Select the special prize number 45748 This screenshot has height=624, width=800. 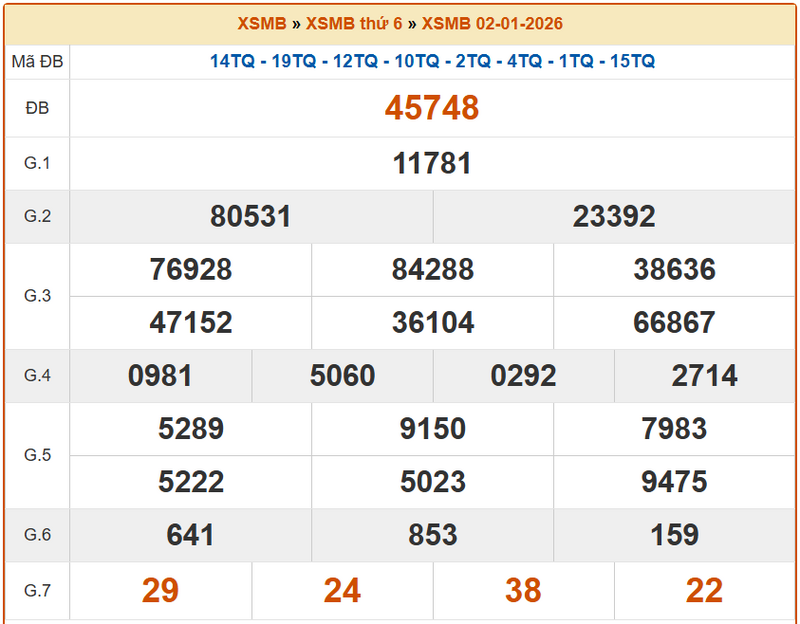click(x=432, y=108)
